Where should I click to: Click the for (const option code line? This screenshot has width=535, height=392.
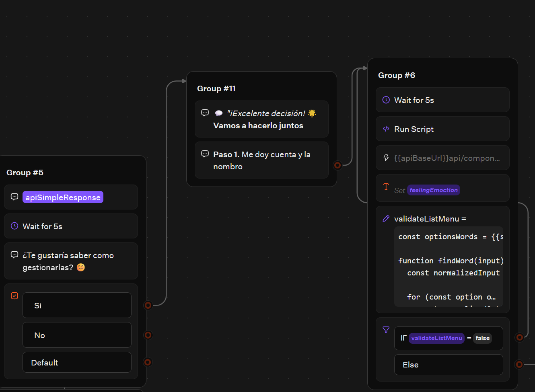451,297
